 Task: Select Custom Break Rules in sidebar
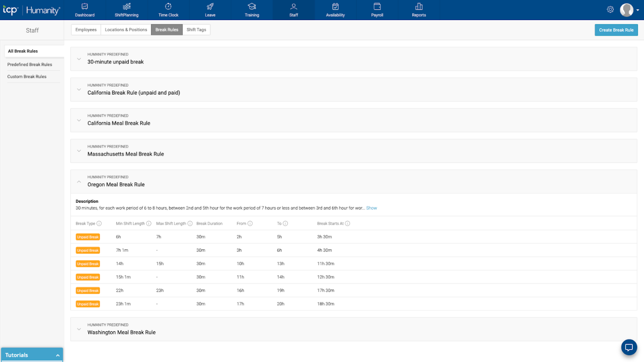coord(27,77)
